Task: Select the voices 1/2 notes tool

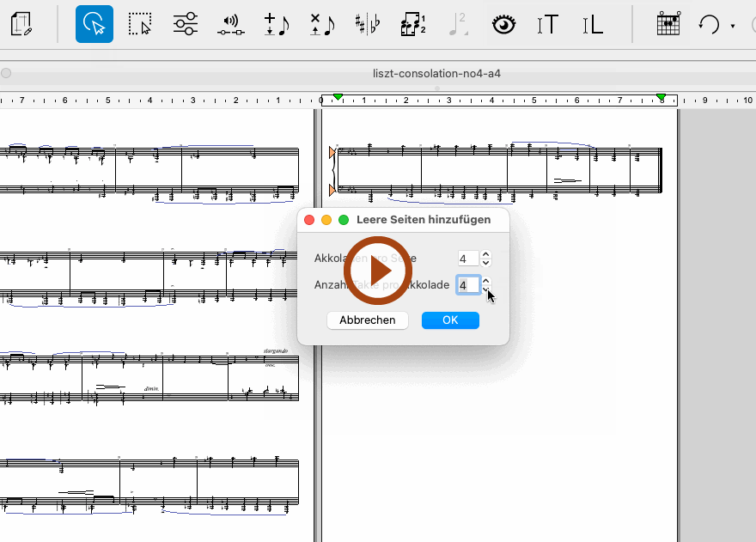Action: 413,24
